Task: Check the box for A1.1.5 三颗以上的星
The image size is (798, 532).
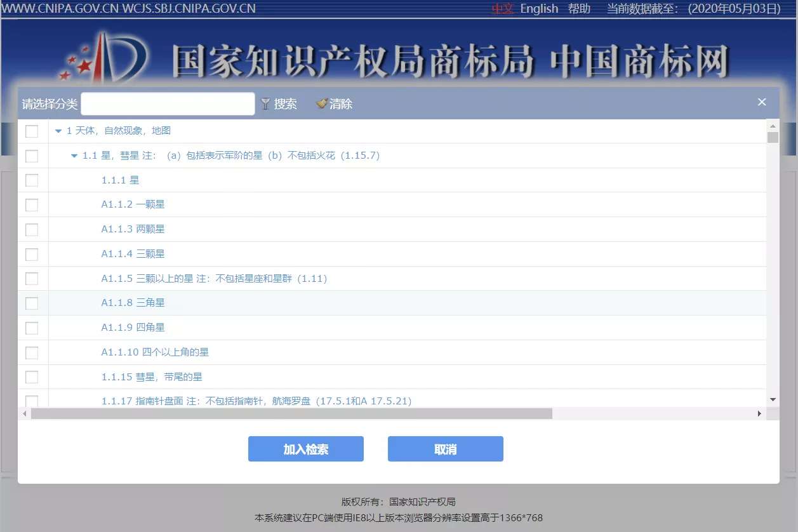Action: [x=32, y=279]
